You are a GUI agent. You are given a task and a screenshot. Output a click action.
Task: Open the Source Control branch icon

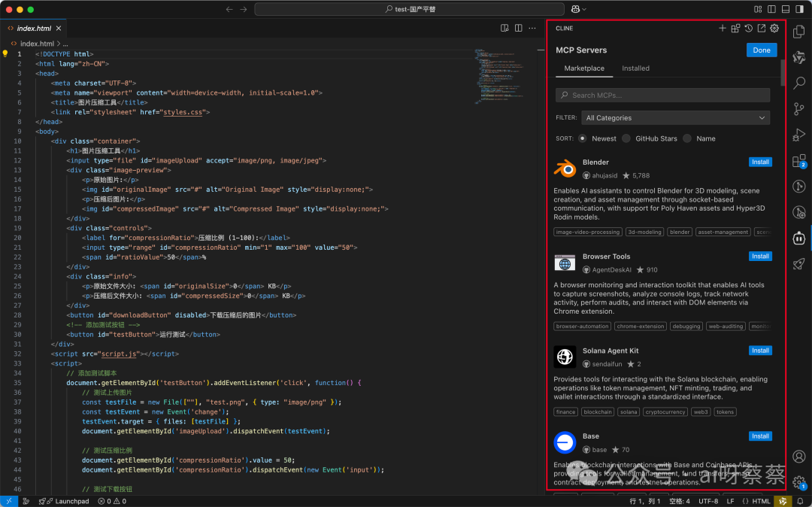[799, 109]
